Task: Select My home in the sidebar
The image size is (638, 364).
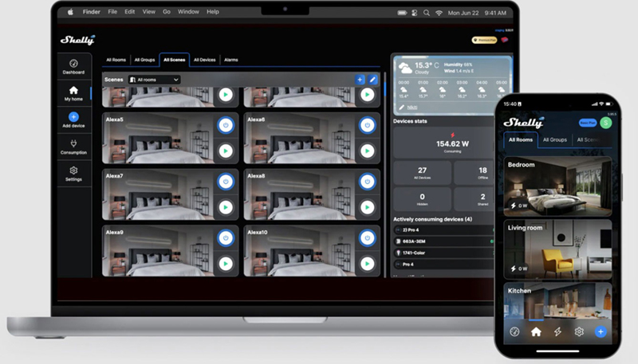Action: tap(73, 93)
